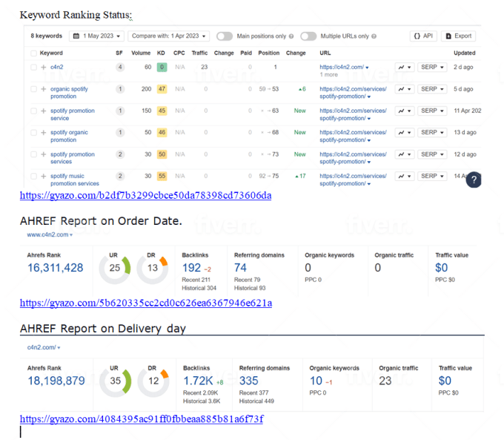Open the spotify organic promotion keyword link

coord(69,136)
